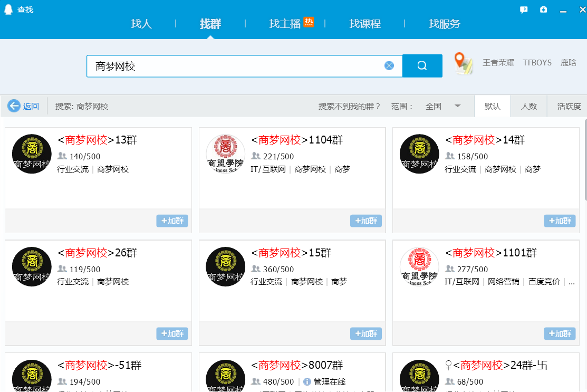This screenshot has width=587, height=392.
Task: Open group title <商梦网校>1101群
Action: 491,253
